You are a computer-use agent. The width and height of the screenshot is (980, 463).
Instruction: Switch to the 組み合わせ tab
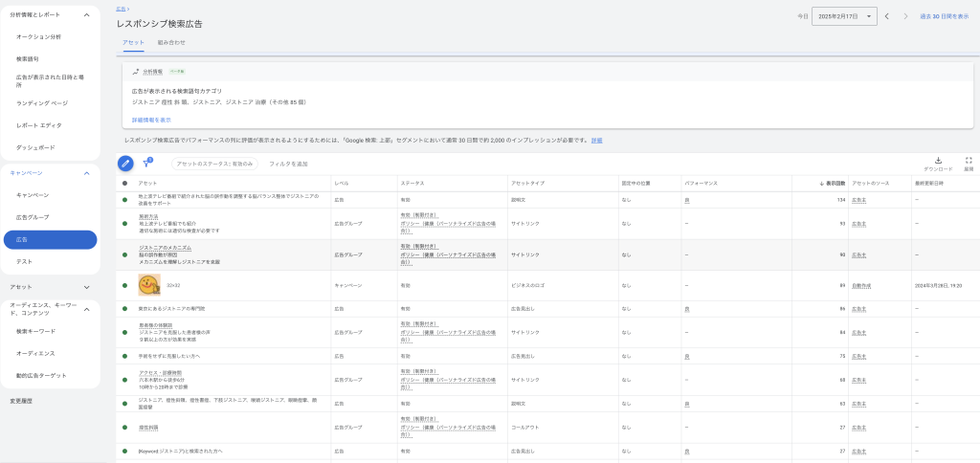click(x=171, y=43)
